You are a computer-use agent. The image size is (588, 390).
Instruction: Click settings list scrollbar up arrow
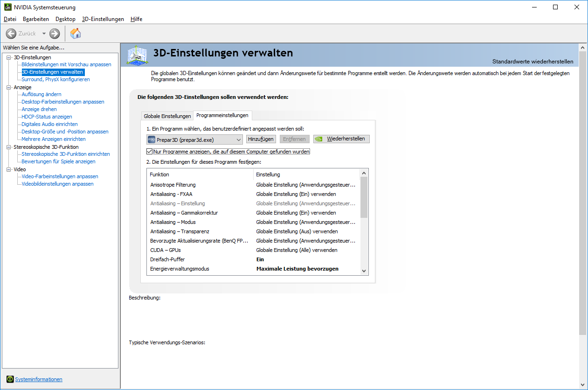point(364,173)
